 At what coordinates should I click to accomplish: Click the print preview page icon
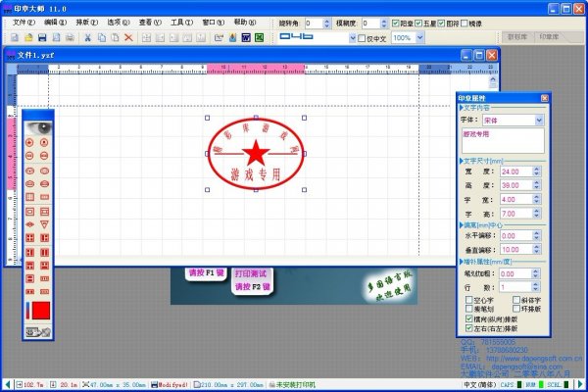pos(56,37)
